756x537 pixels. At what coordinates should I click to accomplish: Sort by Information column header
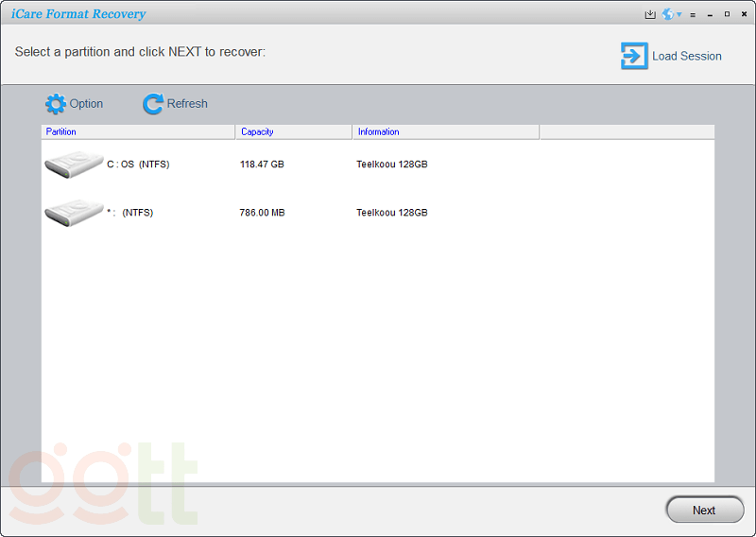coord(445,132)
